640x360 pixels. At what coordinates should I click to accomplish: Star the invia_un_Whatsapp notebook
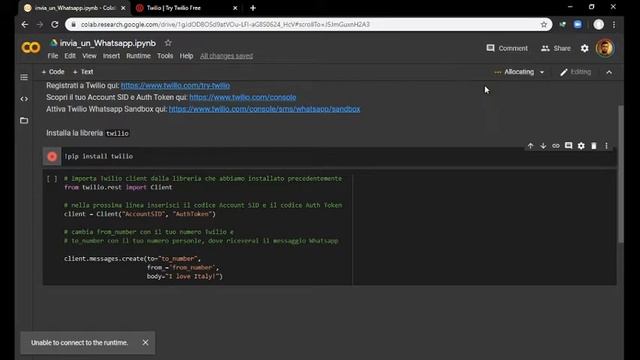point(168,42)
